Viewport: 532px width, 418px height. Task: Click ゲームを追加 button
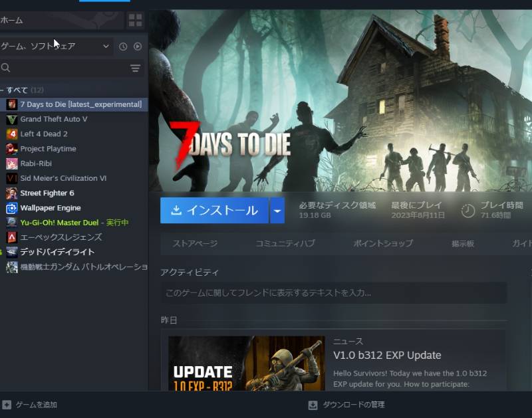tap(30, 405)
